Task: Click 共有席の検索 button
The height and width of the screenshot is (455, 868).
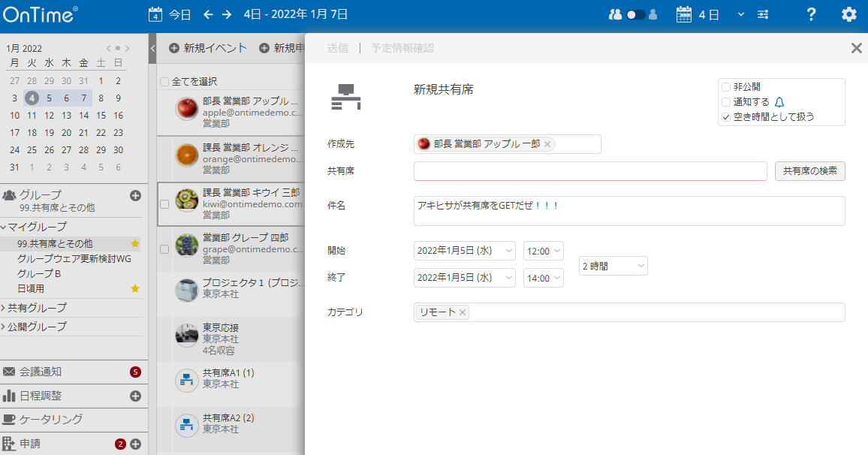Action: (x=810, y=171)
